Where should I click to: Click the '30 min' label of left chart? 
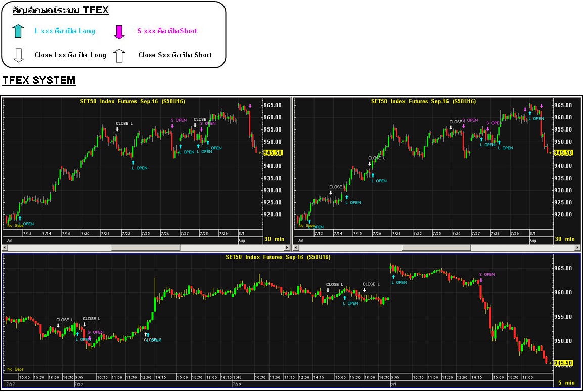click(x=274, y=239)
